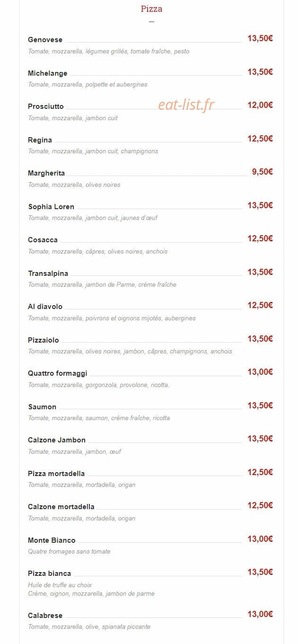
Task: Select the Sophia Loren pizza
Action: [51, 207]
